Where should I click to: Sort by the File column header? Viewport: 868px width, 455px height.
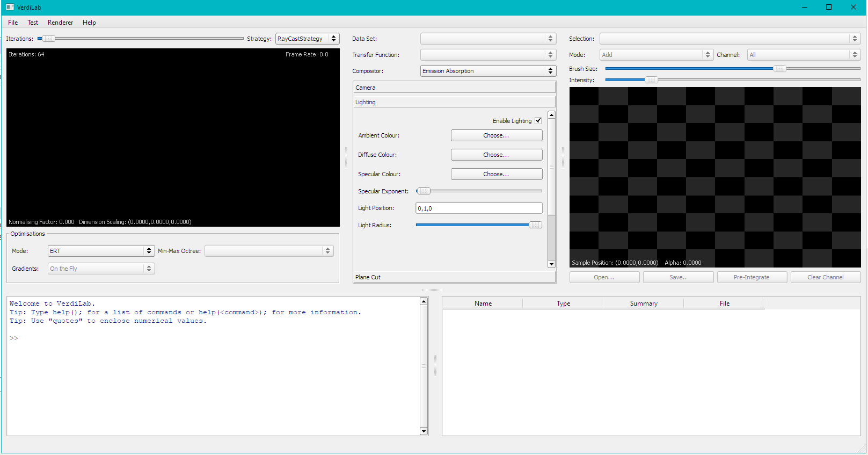[724, 304]
